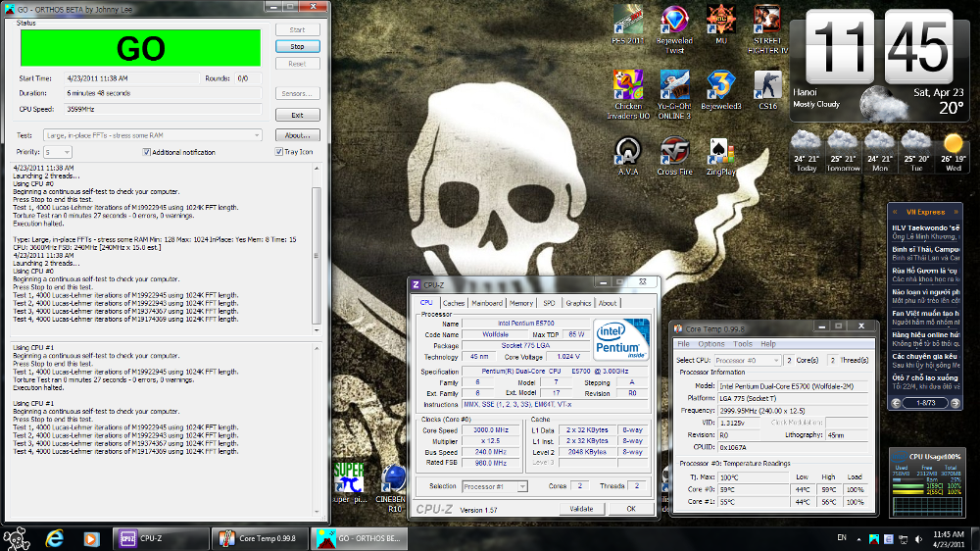Image resolution: width=980 pixels, height=551 pixels.
Task: Switch to Core Temp 0.99.8 taskbar button
Action: tap(260, 538)
